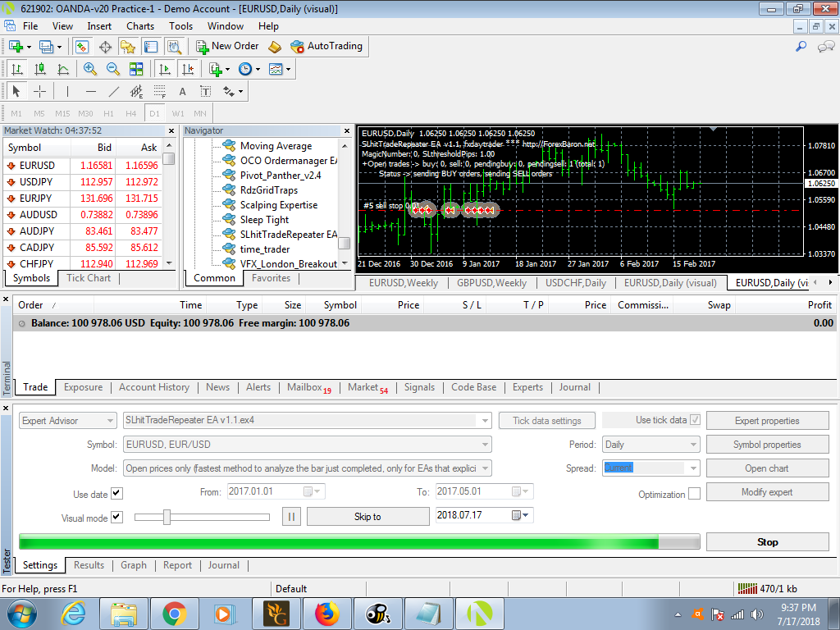The width and height of the screenshot is (840, 630).
Task: Click the New Order button
Action: [x=227, y=47]
